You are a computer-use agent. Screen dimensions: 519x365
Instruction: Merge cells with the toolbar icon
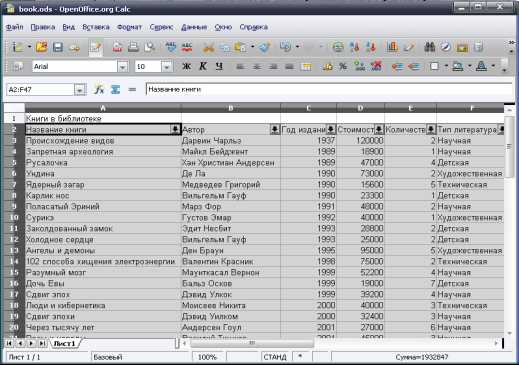(x=306, y=66)
